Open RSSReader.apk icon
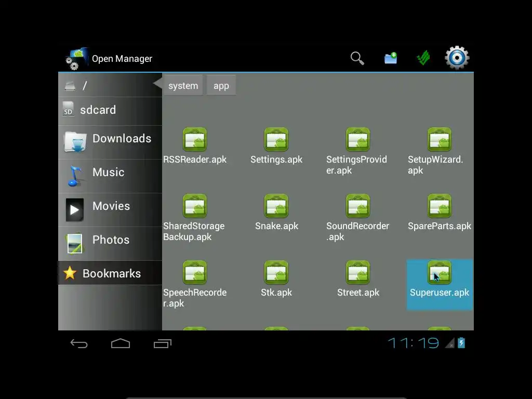 pyautogui.click(x=195, y=139)
